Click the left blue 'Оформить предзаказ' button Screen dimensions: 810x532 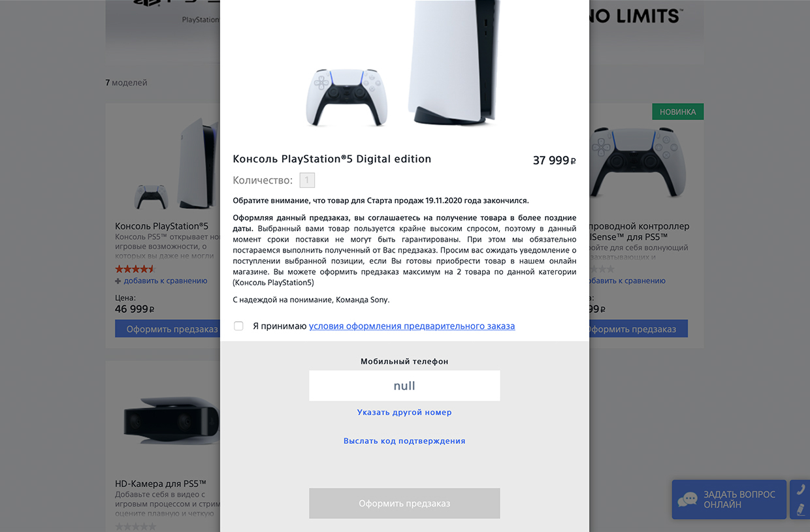tap(168, 329)
